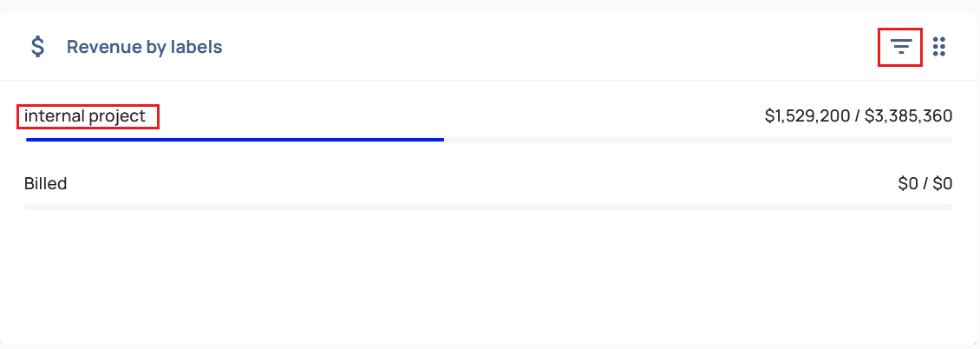Click the word "project" in first label
The height and width of the screenshot is (349, 980).
point(117,115)
